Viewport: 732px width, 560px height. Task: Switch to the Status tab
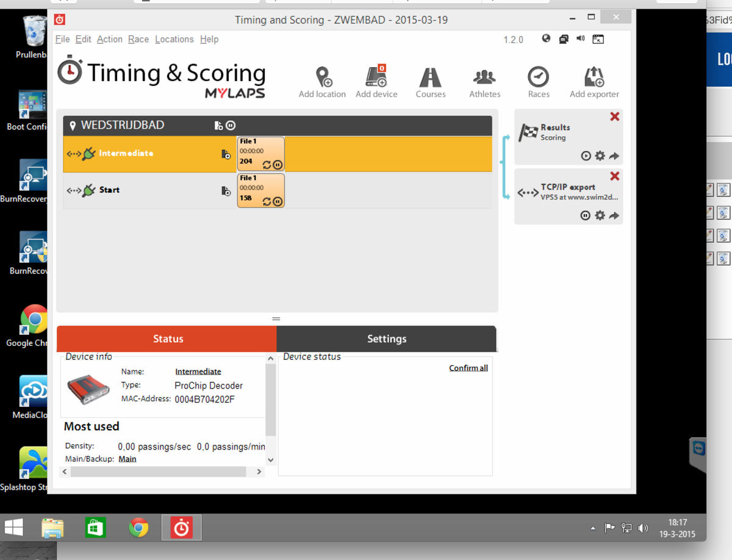coord(168,339)
